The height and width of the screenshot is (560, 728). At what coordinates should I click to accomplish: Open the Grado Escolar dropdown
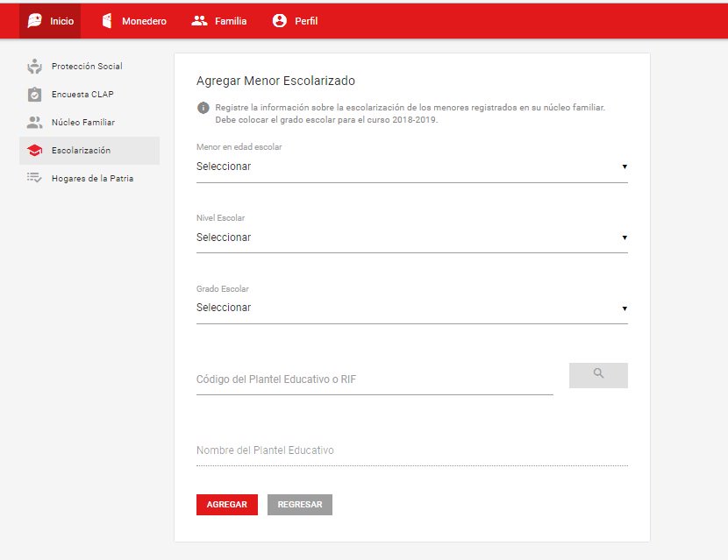[412, 308]
